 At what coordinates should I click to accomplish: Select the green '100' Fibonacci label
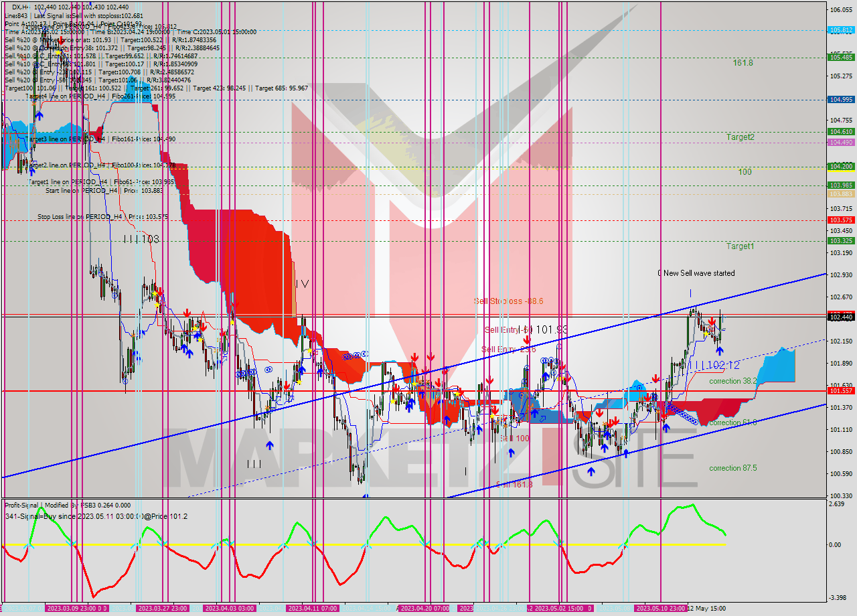pos(745,171)
